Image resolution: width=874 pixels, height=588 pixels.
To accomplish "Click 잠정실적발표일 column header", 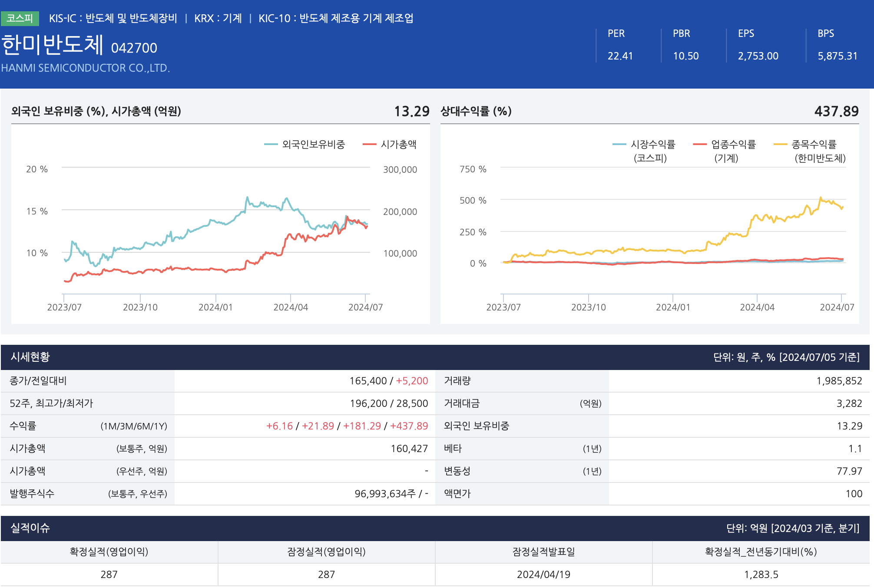I will [x=543, y=552].
